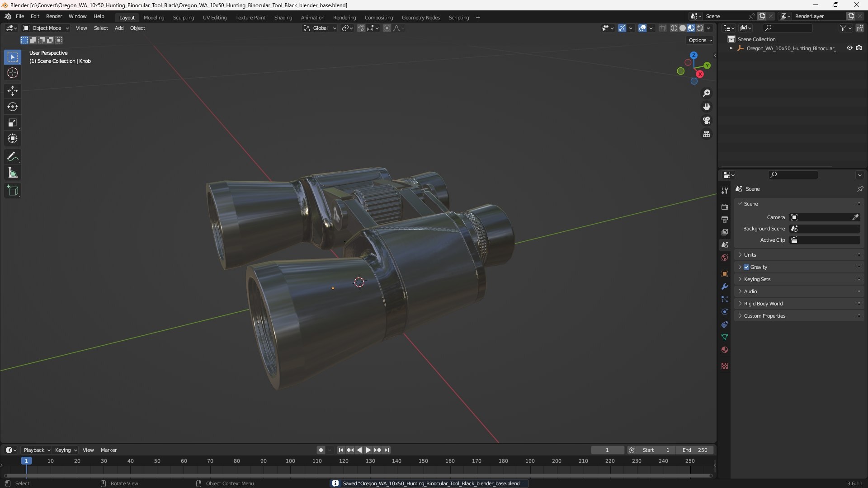
Task: Switch orthographic perspective grid icon
Action: [707, 134]
